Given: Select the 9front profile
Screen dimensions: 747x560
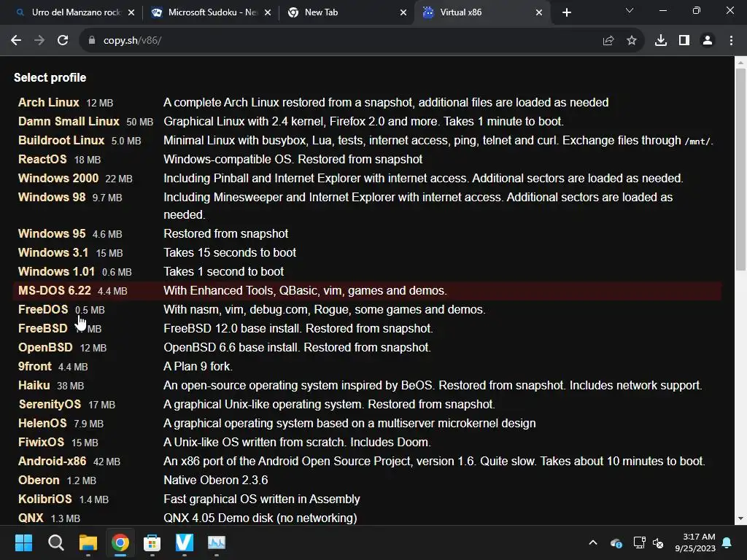Looking at the screenshot, I should tap(34, 367).
